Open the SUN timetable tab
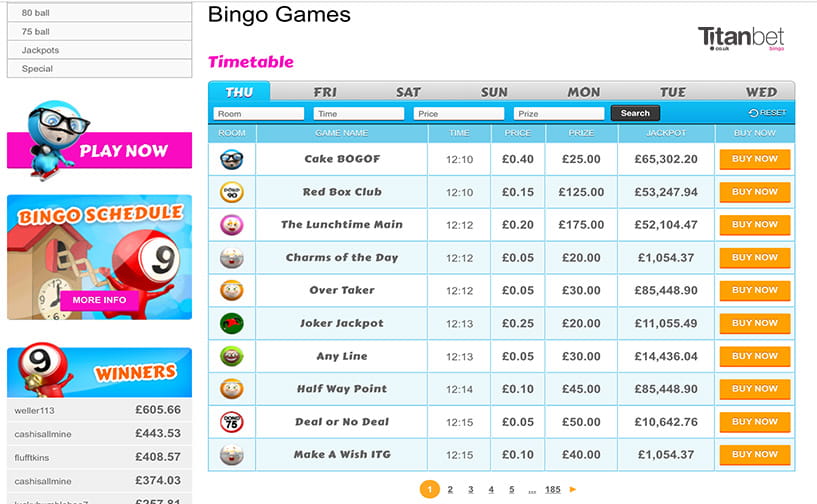 [x=494, y=92]
